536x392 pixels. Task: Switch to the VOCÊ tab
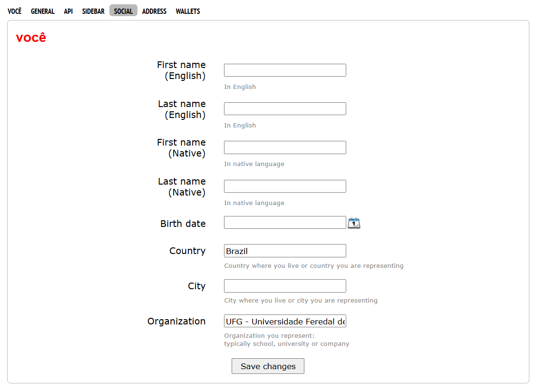[15, 11]
